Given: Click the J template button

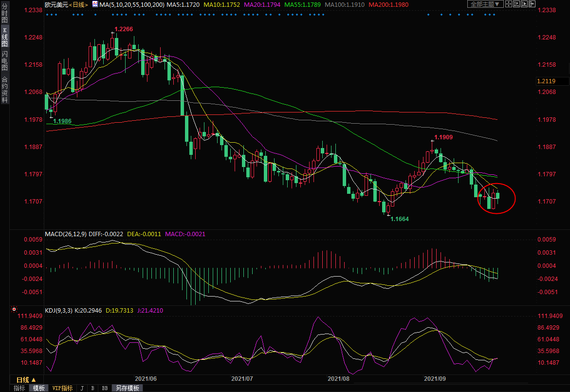Looking at the screenshot, I should 82,388.
